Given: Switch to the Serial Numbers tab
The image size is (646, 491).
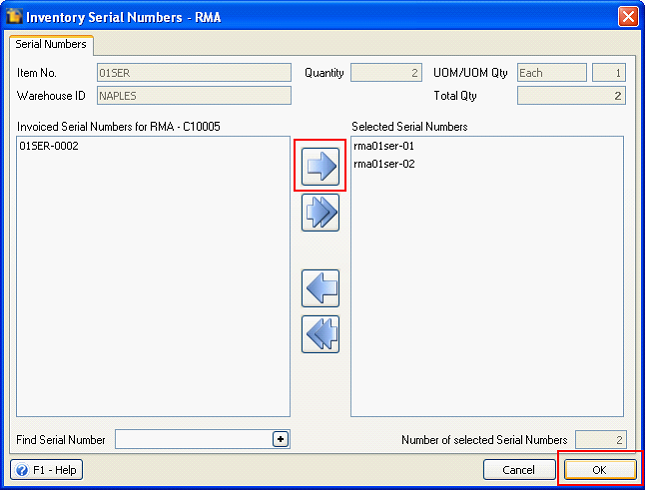Looking at the screenshot, I should [x=51, y=44].
